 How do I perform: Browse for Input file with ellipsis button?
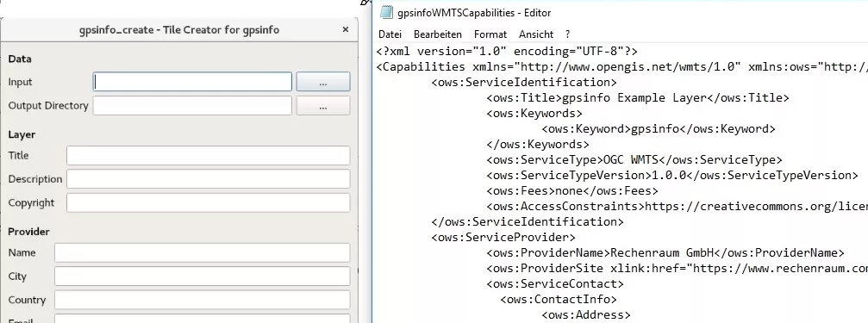pos(323,82)
